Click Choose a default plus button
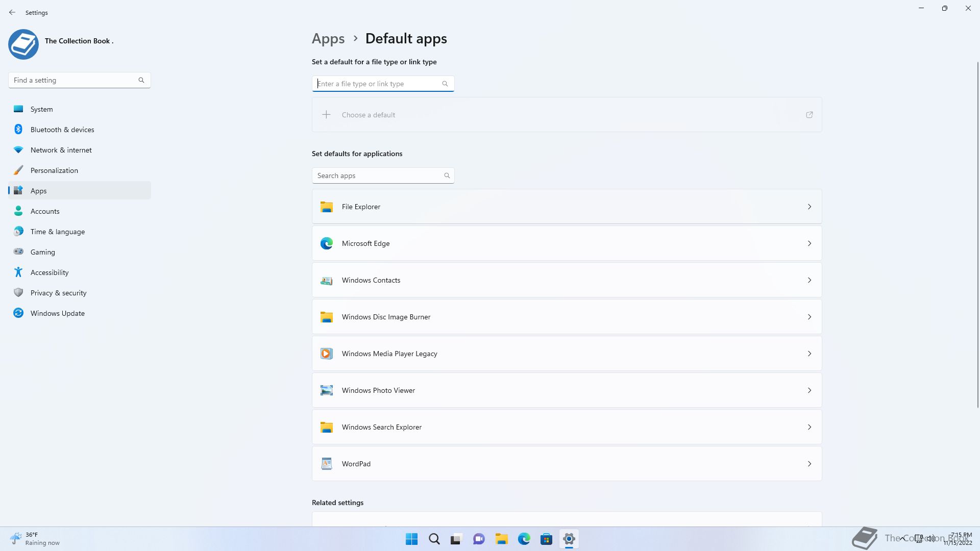Image resolution: width=980 pixels, height=551 pixels. [326, 115]
